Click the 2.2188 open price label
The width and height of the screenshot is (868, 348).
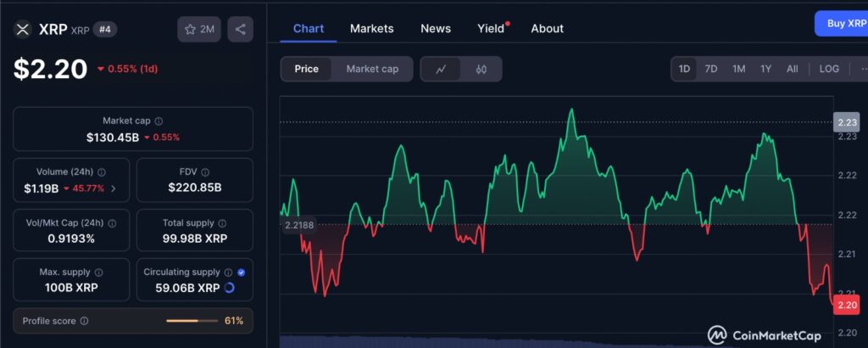(x=299, y=225)
